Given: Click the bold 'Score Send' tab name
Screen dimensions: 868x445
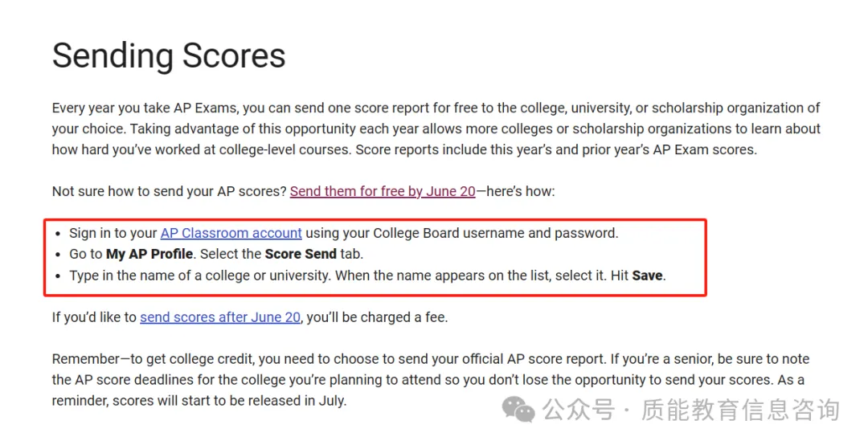Looking at the screenshot, I should coord(301,255).
